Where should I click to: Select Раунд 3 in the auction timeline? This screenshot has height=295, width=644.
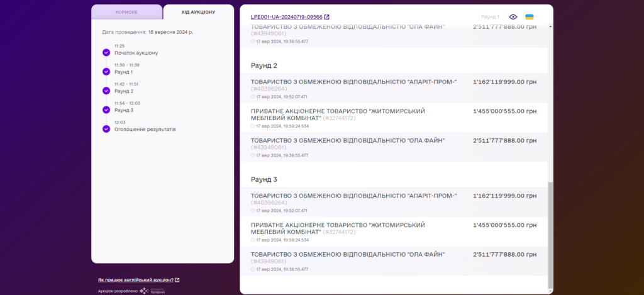(x=124, y=110)
